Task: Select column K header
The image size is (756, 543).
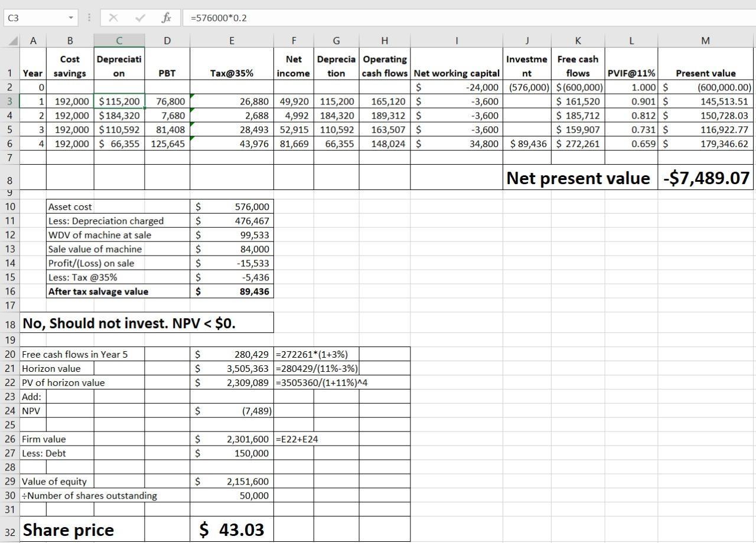Action: tap(578, 40)
